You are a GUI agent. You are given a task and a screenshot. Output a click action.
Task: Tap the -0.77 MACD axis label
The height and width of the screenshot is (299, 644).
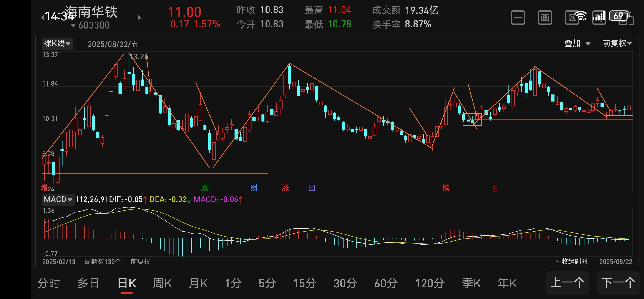[x=50, y=254]
